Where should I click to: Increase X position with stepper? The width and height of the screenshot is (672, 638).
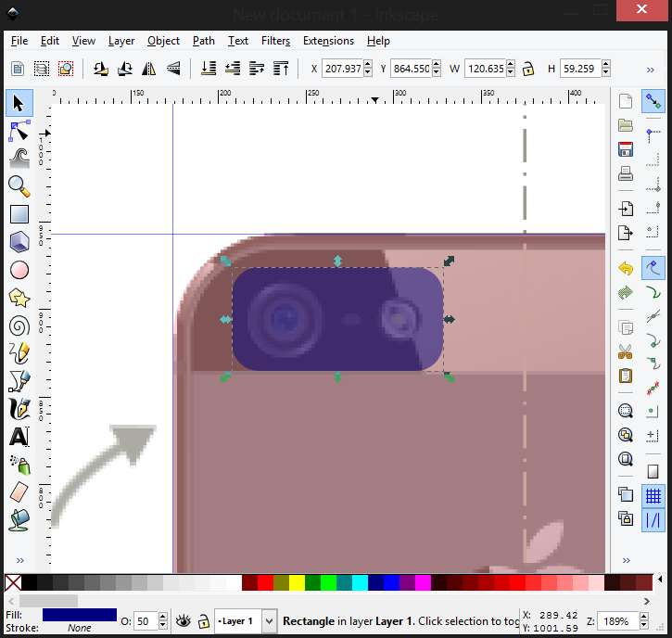coord(368,64)
